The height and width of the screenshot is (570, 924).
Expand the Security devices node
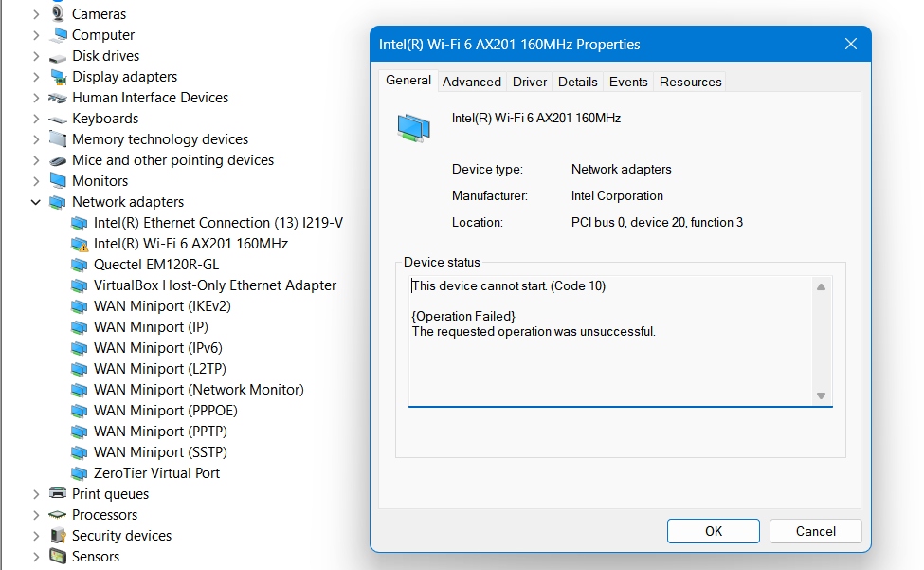pyautogui.click(x=36, y=536)
